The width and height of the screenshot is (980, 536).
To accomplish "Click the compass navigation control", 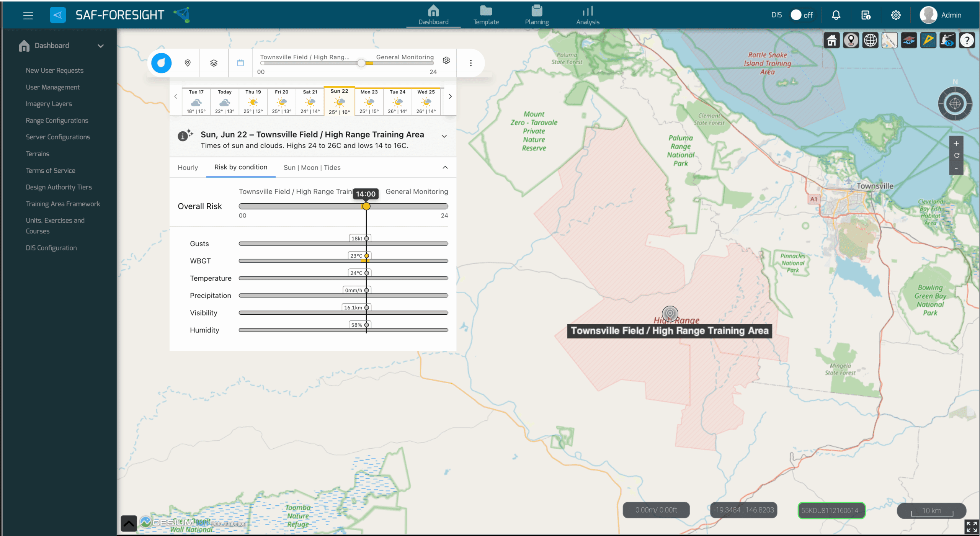I will (x=955, y=103).
